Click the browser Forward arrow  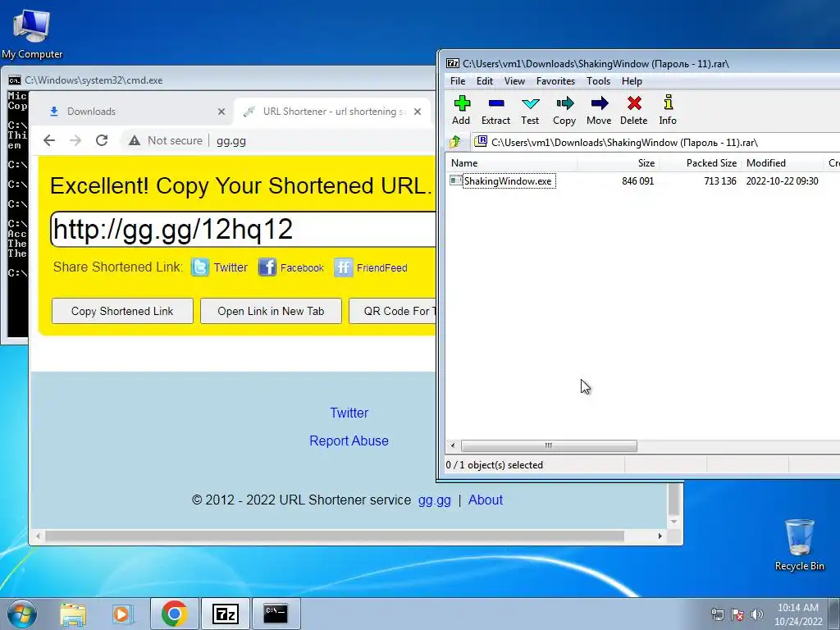pos(75,140)
